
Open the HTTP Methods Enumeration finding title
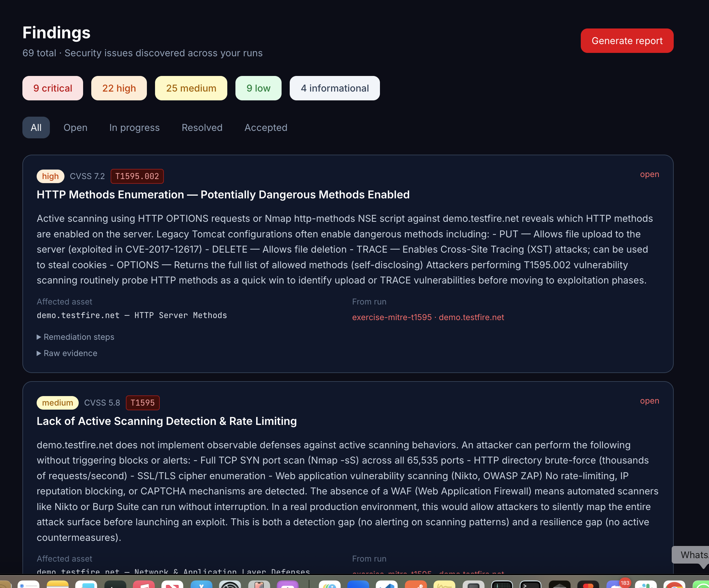(223, 195)
